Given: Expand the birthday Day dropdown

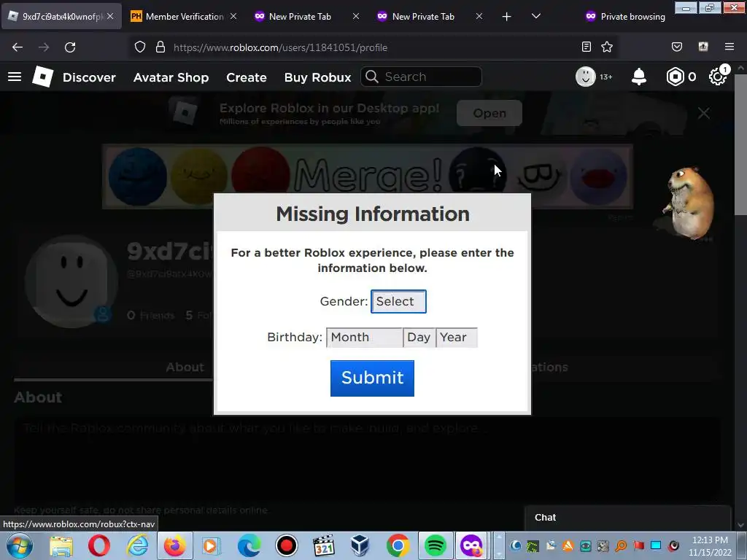Looking at the screenshot, I should click(x=419, y=337).
